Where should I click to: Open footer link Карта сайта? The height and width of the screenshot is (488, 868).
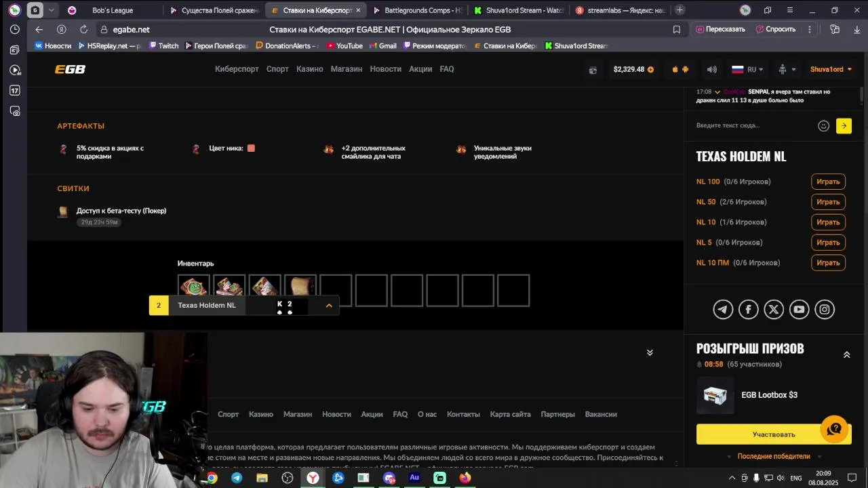coord(510,414)
